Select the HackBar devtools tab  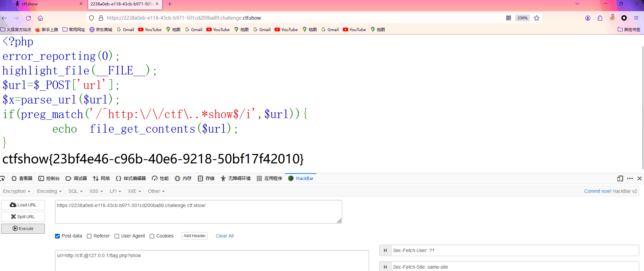[301, 178]
